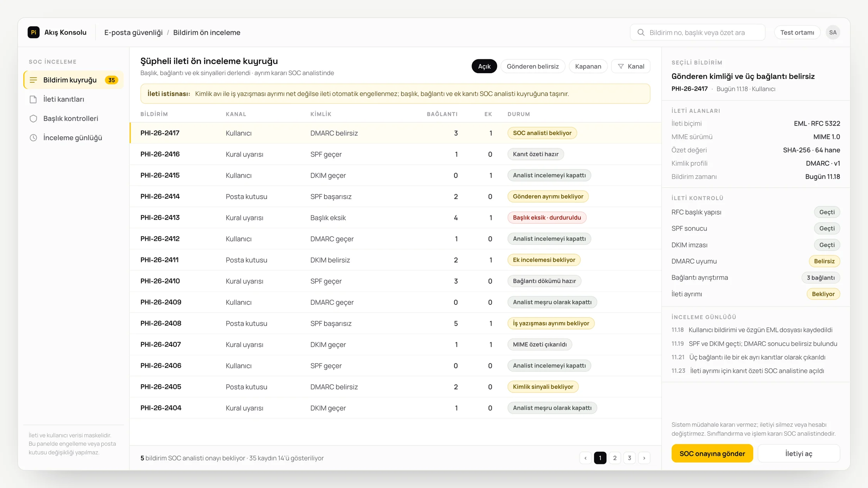
Task: Click Ek incelemesi bekliyor status pill
Action: (544, 260)
